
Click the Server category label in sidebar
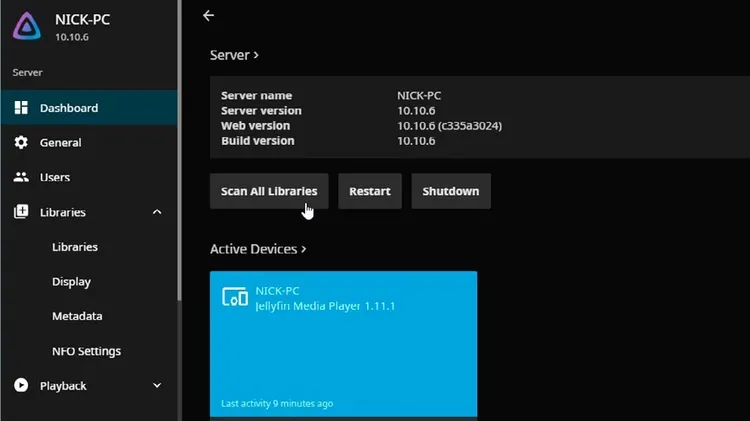click(x=27, y=72)
